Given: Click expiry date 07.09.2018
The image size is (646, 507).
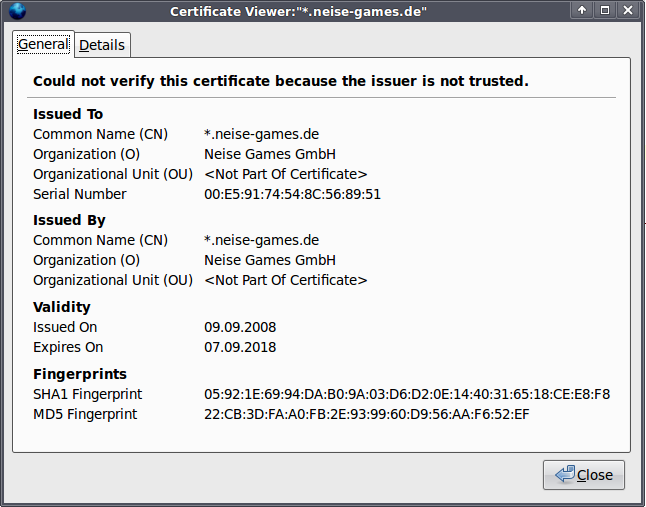Looking at the screenshot, I should (240, 347).
